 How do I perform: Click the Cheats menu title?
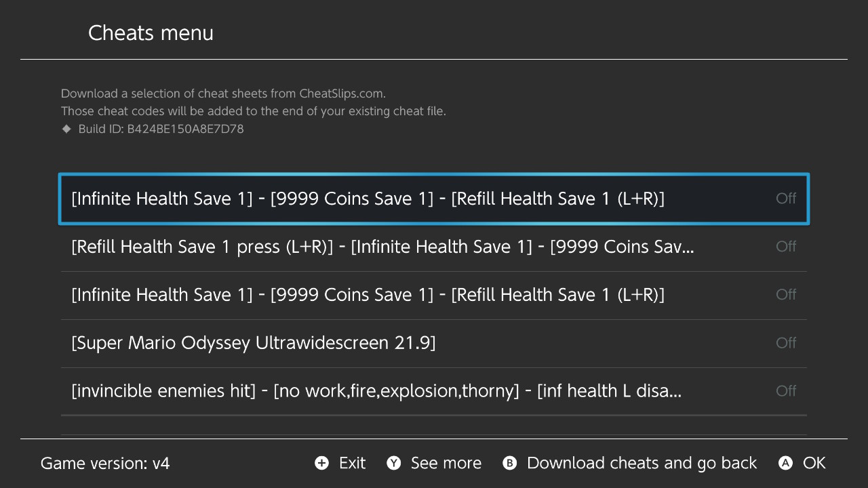(151, 33)
